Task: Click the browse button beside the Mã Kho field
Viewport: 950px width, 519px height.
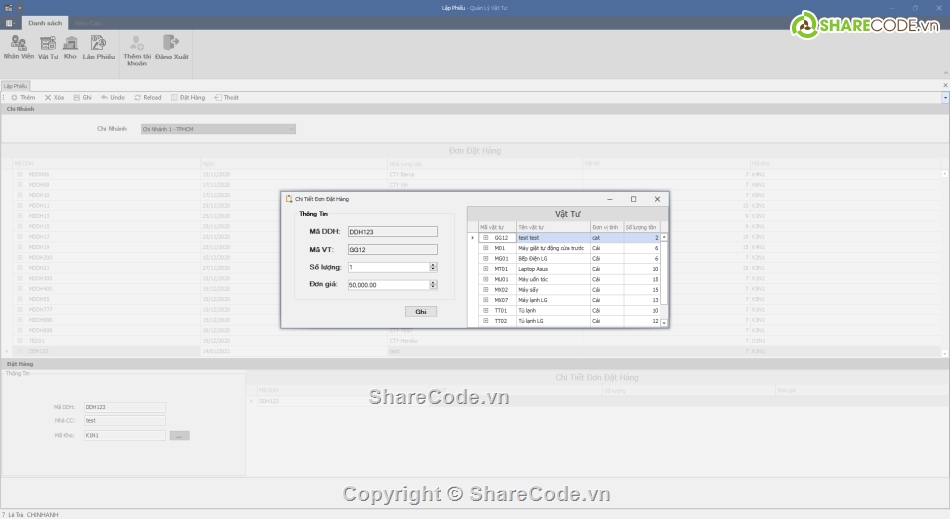Action: pyautogui.click(x=179, y=435)
